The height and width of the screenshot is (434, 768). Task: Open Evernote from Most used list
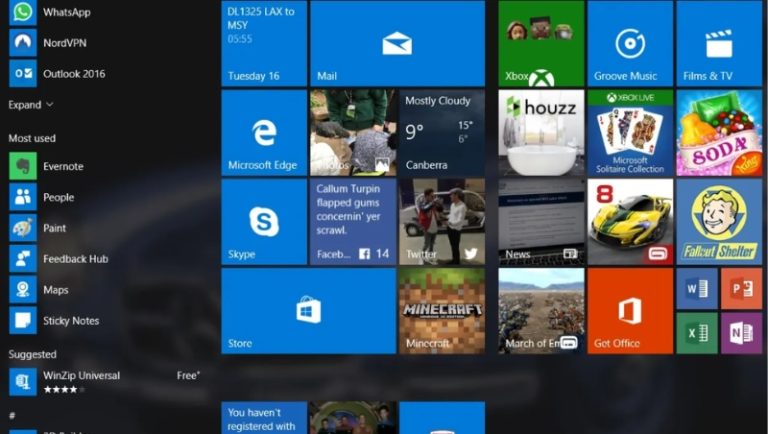click(62, 166)
